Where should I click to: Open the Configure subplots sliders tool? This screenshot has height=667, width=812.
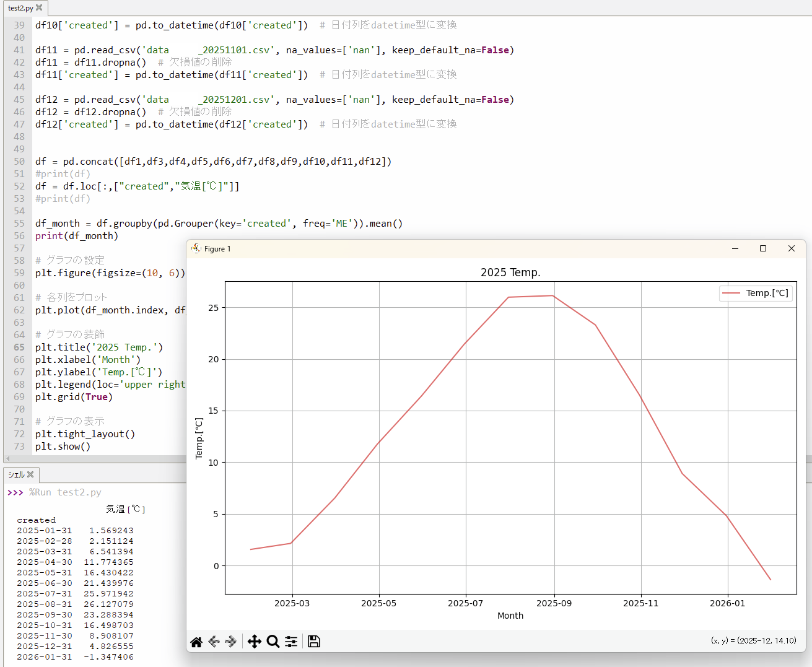pos(291,642)
